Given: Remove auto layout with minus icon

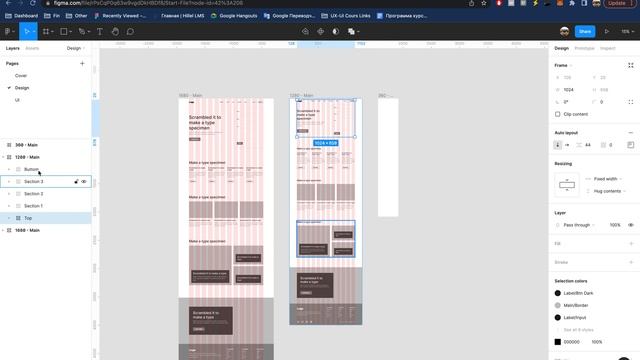Looking at the screenshot, I should pyautogui.click(x=631, y=133).
